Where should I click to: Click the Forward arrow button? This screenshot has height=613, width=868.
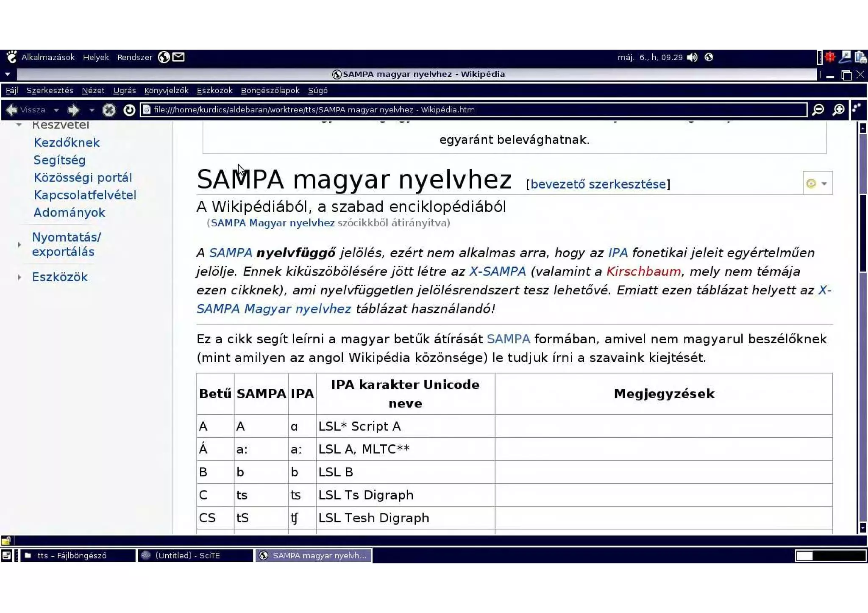[73, 110]
